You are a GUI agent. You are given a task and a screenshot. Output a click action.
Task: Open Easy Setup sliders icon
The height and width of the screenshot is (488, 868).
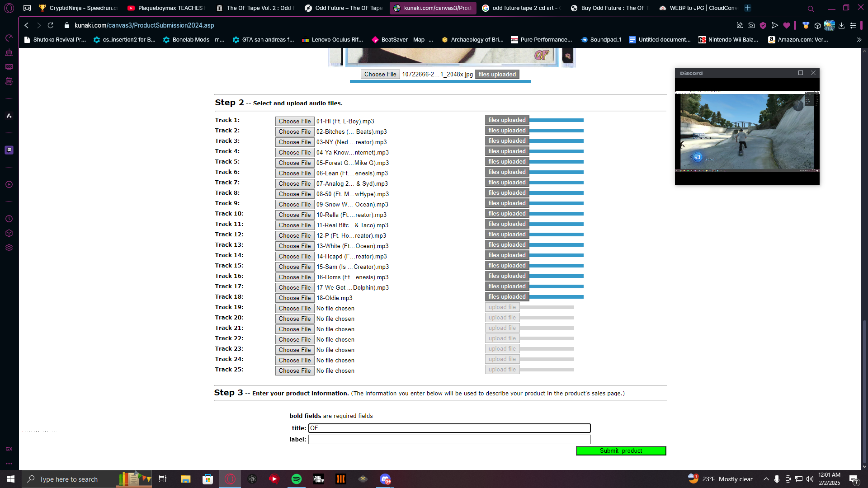(853, 25)
